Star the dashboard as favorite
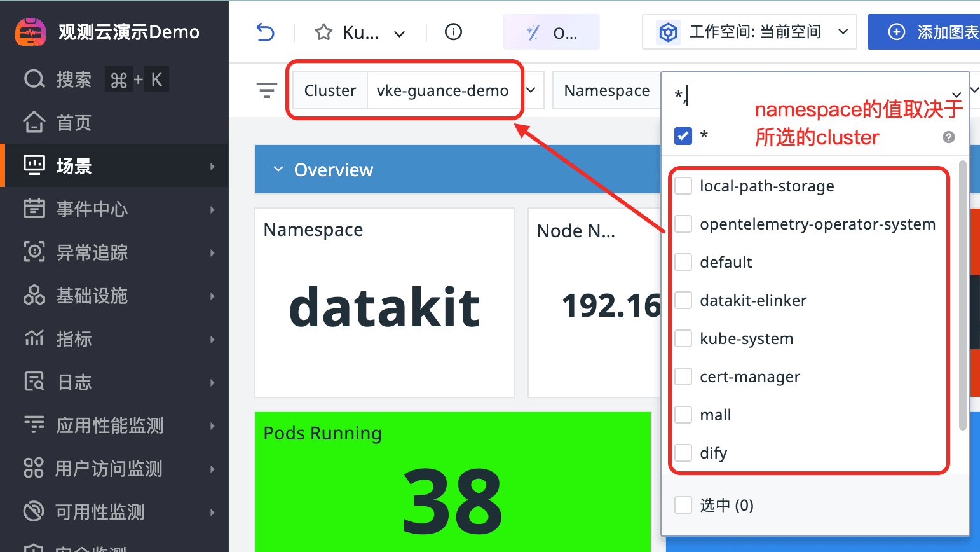This screenshot has width=980, height=552. [324, 32]
